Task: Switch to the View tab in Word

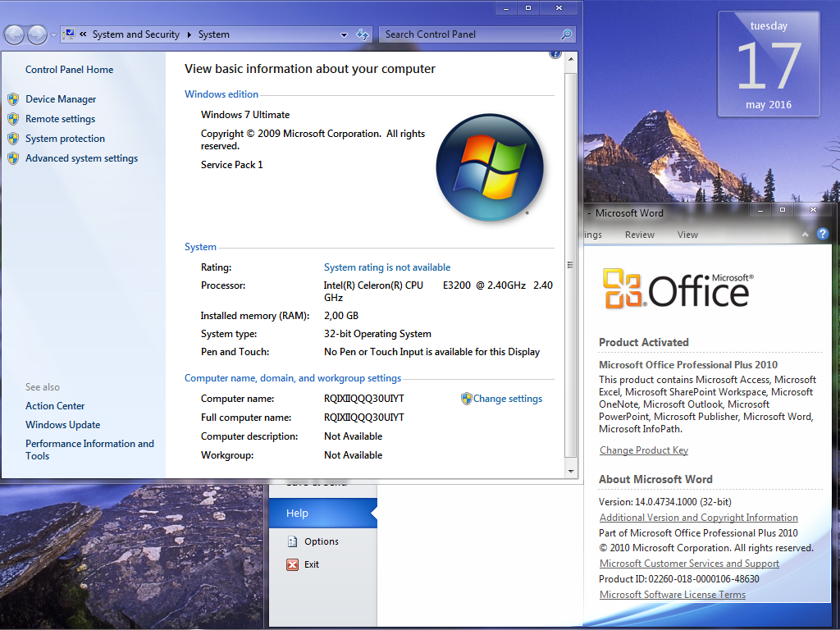Action: [687, 235]
